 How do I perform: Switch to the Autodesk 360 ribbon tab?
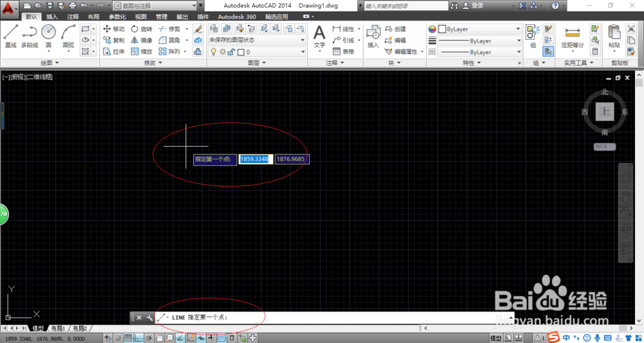236,17
